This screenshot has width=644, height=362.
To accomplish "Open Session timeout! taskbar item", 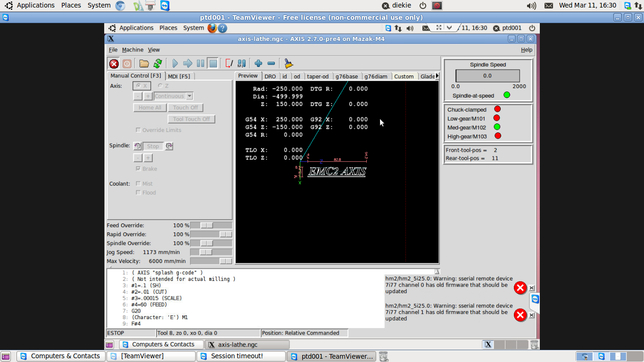I will (x=241, y=356).
